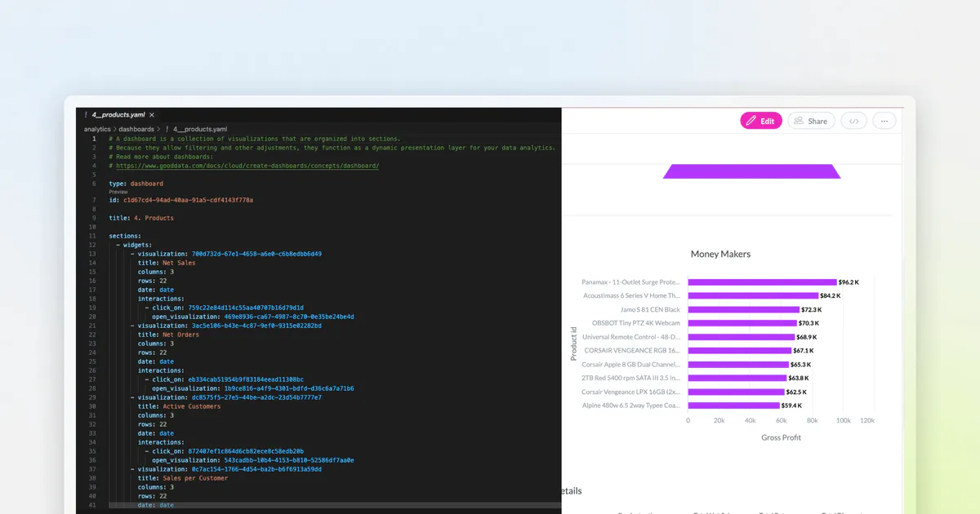Viewport: 980px width, 514px height.
Task: Click the analytics breadcrumb segment
Action: [x=97, y=129]
